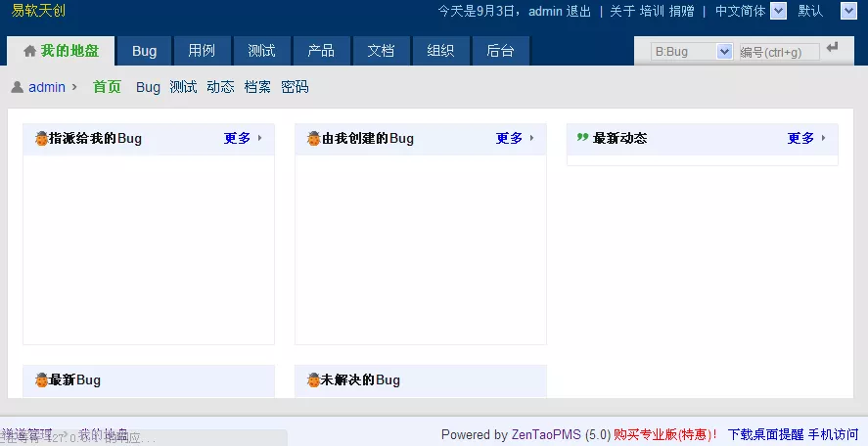Select the 测试 main navigation tab
Viewport: 868px width, 446px height.
[261, 51]
